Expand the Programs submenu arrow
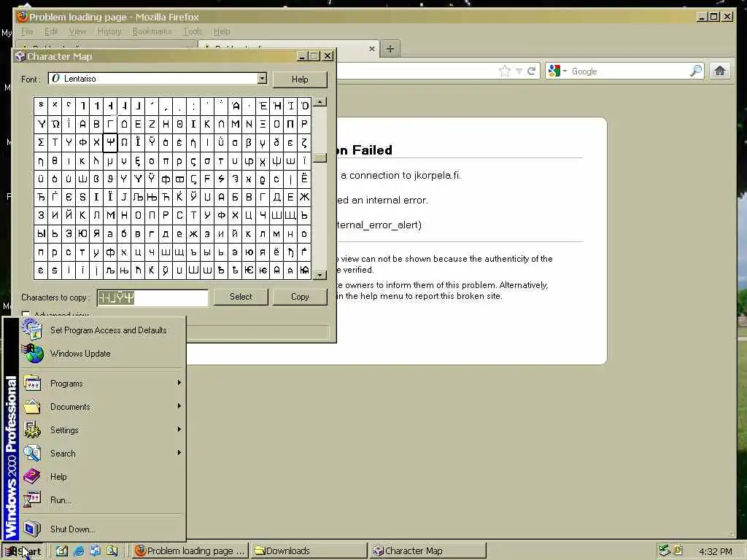Viewport: 747px width, 560px height. (x=179, y=382)
